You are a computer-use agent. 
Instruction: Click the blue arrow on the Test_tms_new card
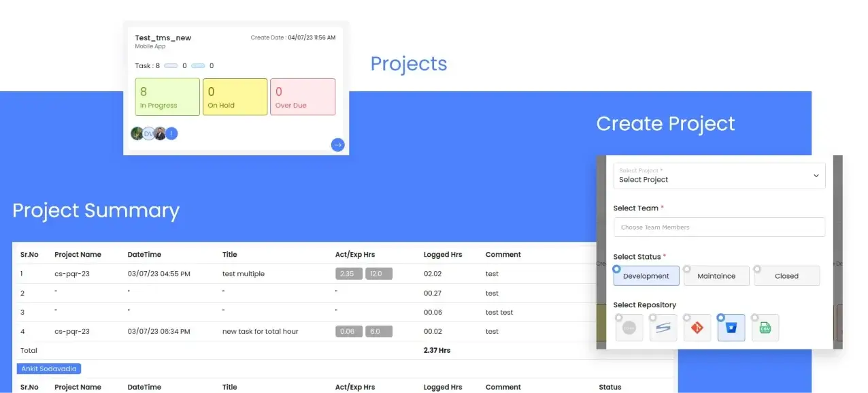pos(337,144)
